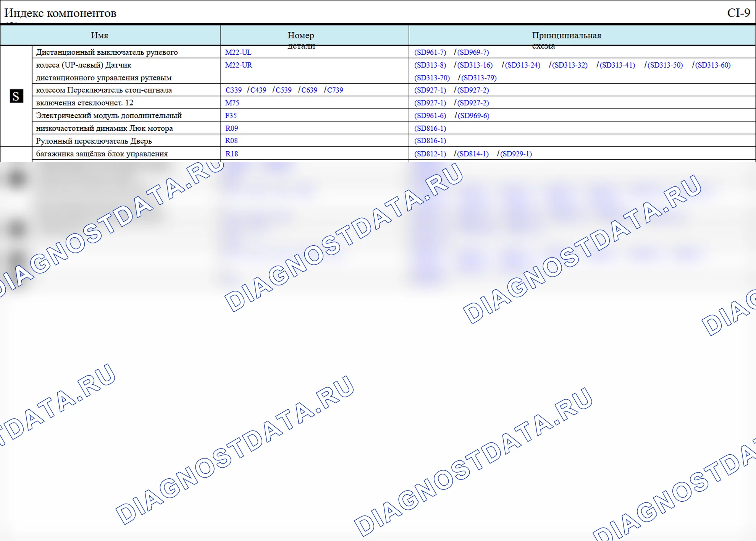View schematic (SD814-1)
Viewport: 756px width, 541px height.
(x=473, y=154)
